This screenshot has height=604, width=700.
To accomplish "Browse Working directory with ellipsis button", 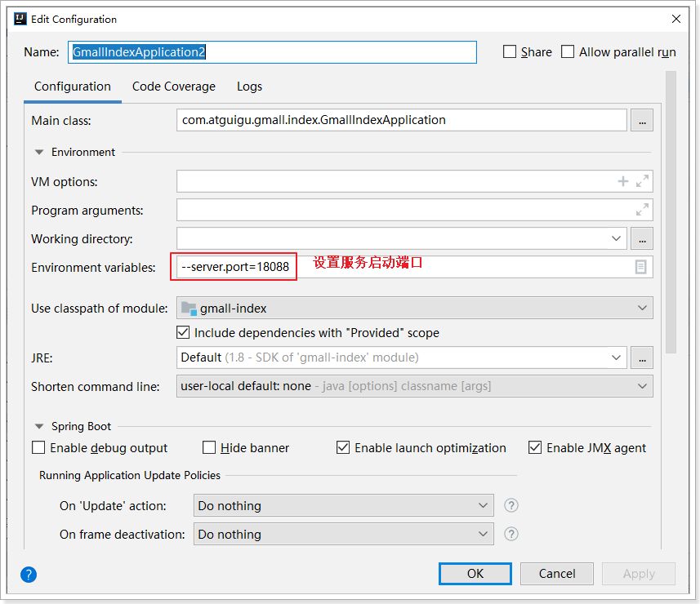I will coord(642,238).
